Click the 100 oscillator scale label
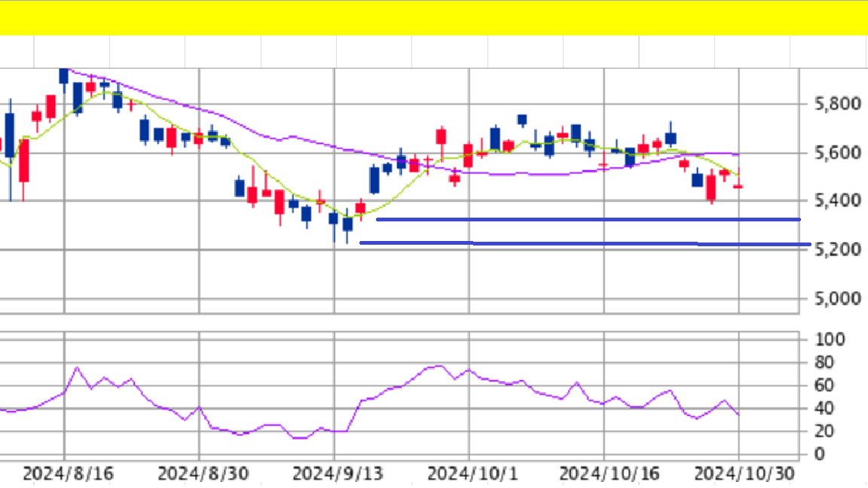Viewport: 868px width, 488px height. click(x=830, y=339)
